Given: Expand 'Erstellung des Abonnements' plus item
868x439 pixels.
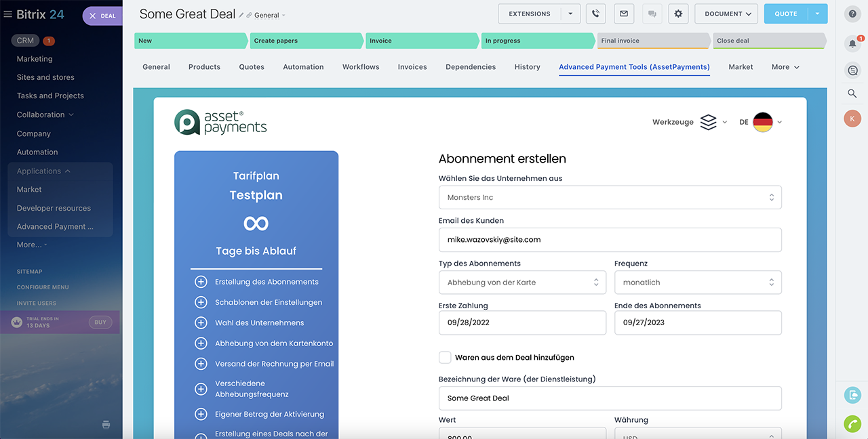Looking at the screenshot, I should point(201,282).
